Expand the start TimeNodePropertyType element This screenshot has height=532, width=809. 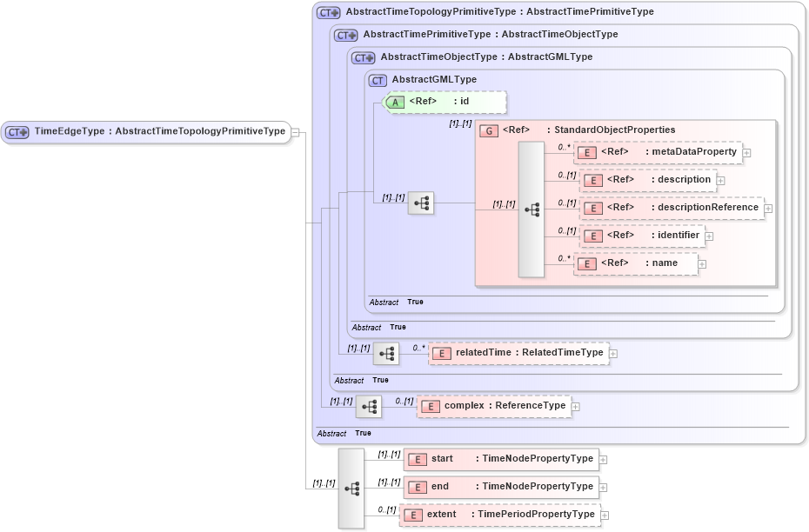tap(603, 461)
